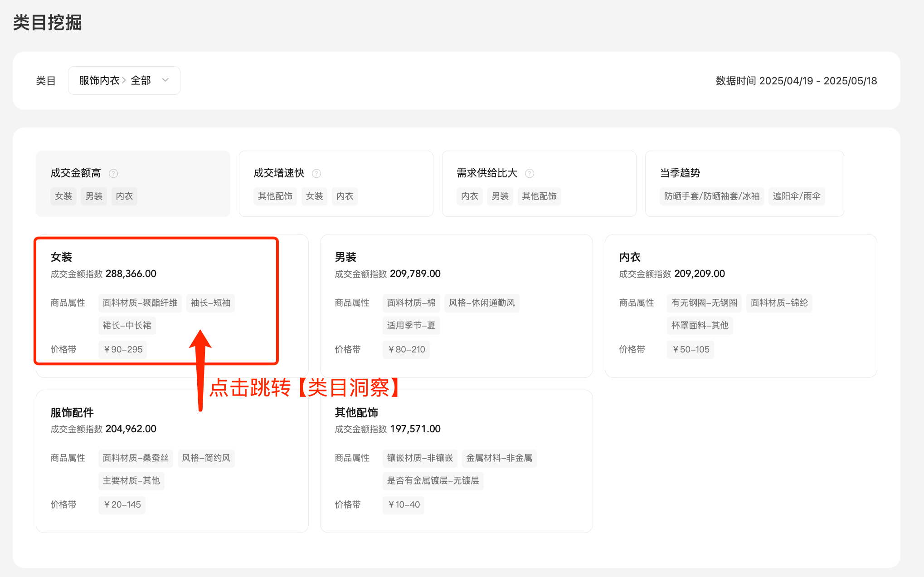The image size is (924, 577).
Task: Click the 有无钢圈-无钢圈 attribute tag
Action: coord(704,303)
